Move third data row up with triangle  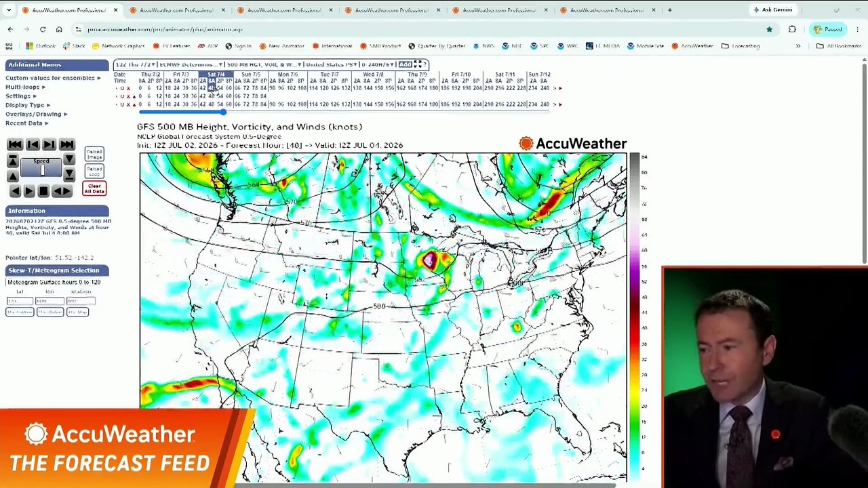click(134, 104)
